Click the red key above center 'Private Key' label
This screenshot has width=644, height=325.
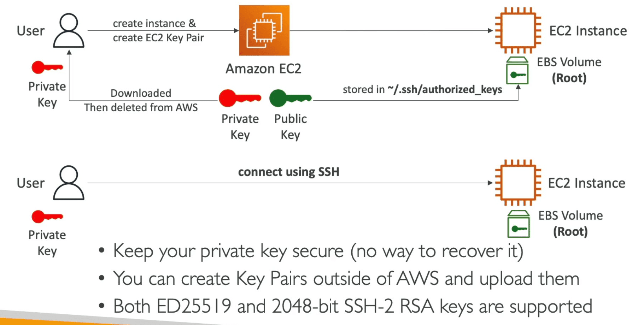click(x=240, y=98)
